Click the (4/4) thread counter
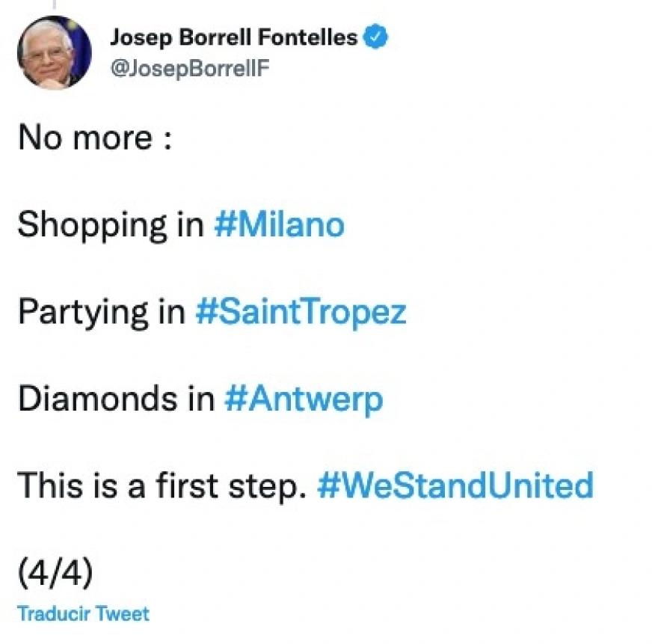This screenshot has width=658, height=644. tap(55, 572)
